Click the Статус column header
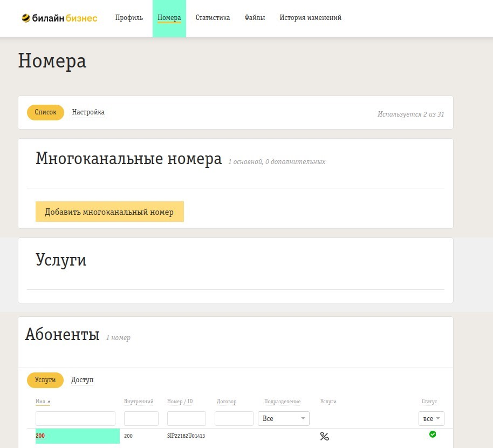Screen dimensions: 493x448 click(x=429, y=402)
